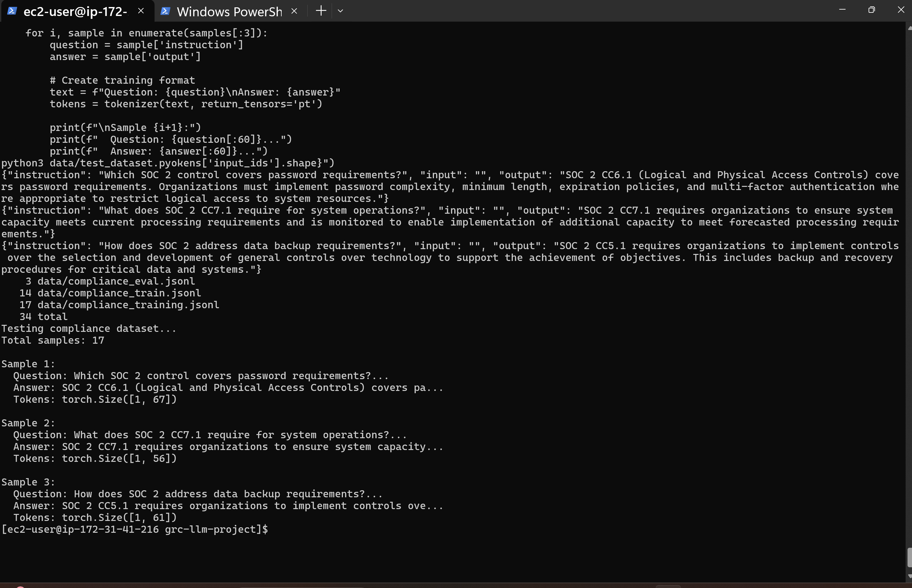Minimize the terminal window

842,10
